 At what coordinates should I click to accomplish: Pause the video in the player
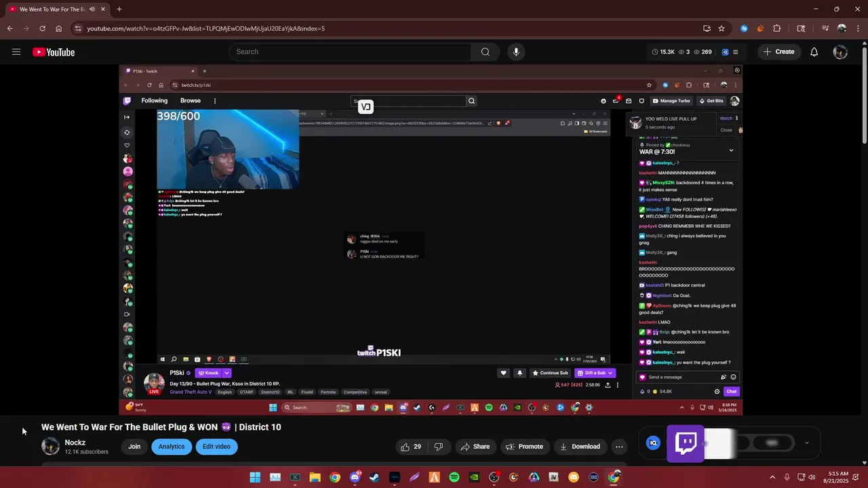pos(431,239)
